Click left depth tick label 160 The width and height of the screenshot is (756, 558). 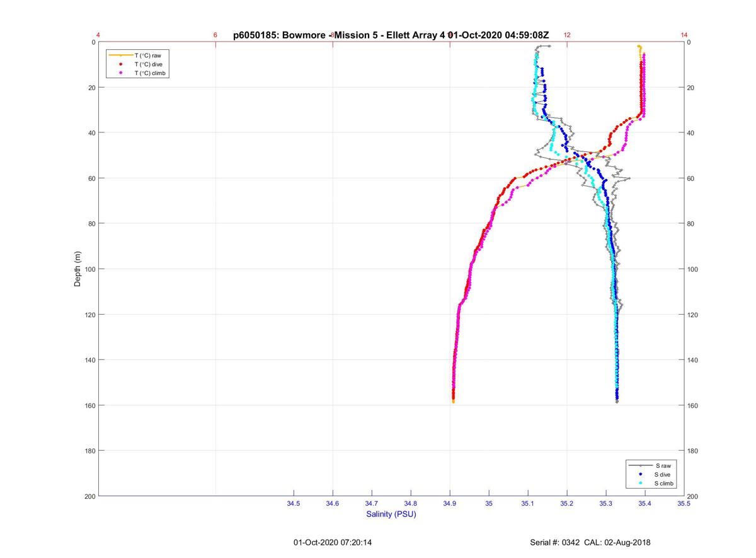(89, 405)
